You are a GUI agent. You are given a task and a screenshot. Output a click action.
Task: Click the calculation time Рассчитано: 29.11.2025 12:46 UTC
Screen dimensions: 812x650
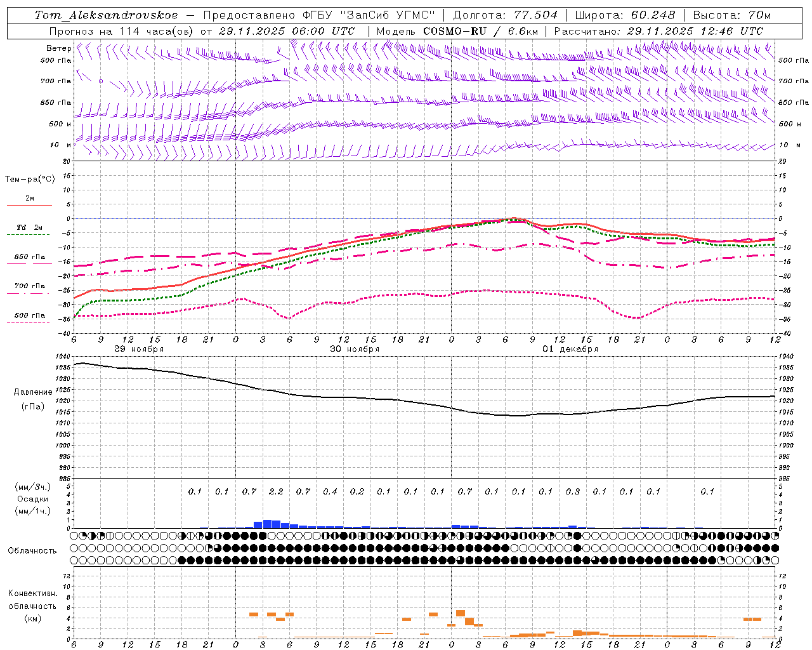click(658, 30)
